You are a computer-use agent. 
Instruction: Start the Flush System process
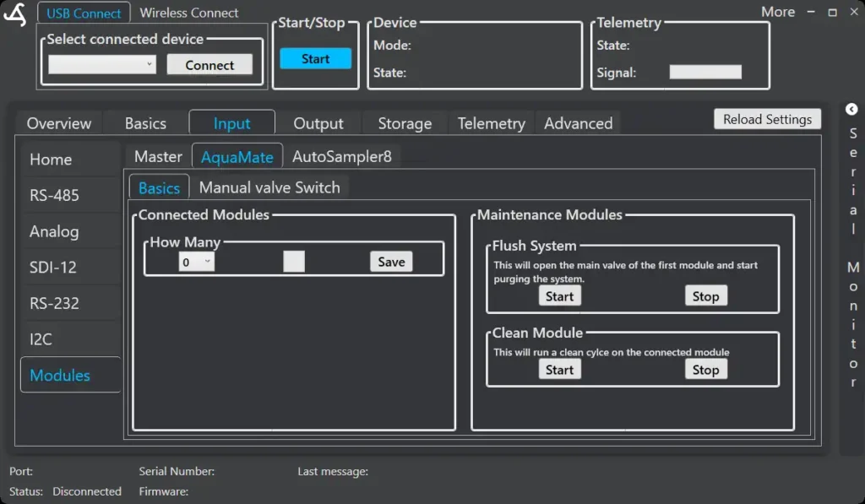pos(559,296)
